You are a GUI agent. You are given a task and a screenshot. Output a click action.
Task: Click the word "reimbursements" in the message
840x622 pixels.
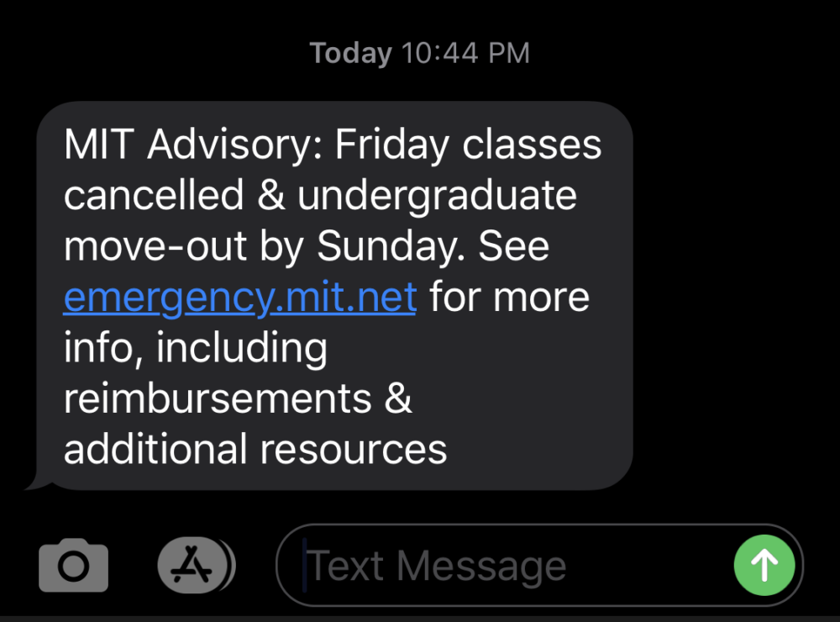pyautogui.click(x=218, y=398)
